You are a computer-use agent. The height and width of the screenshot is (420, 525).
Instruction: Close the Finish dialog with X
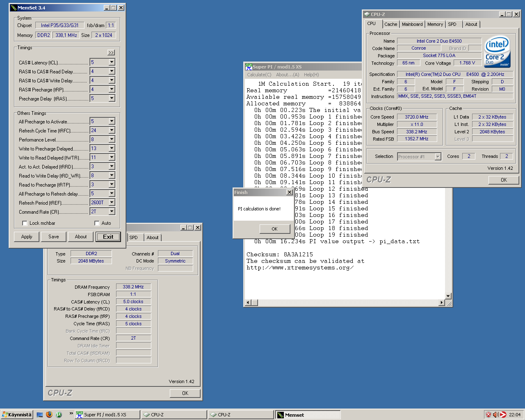pos(290,192)
